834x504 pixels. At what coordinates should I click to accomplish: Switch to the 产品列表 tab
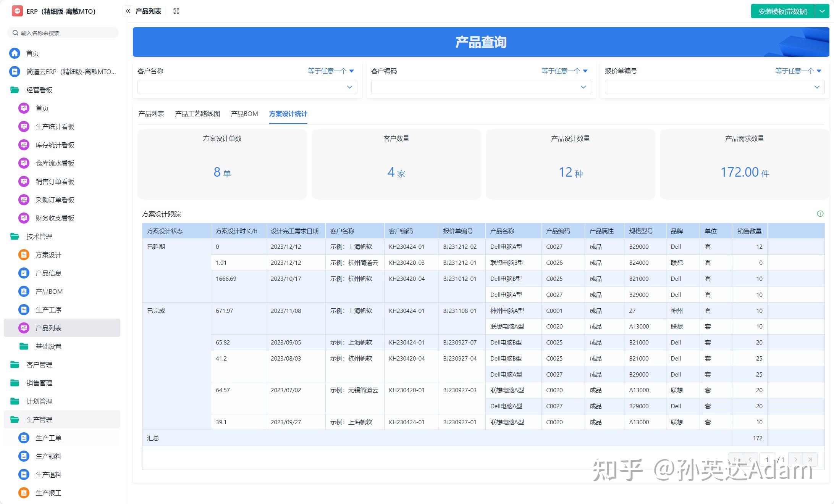point(151,114)
